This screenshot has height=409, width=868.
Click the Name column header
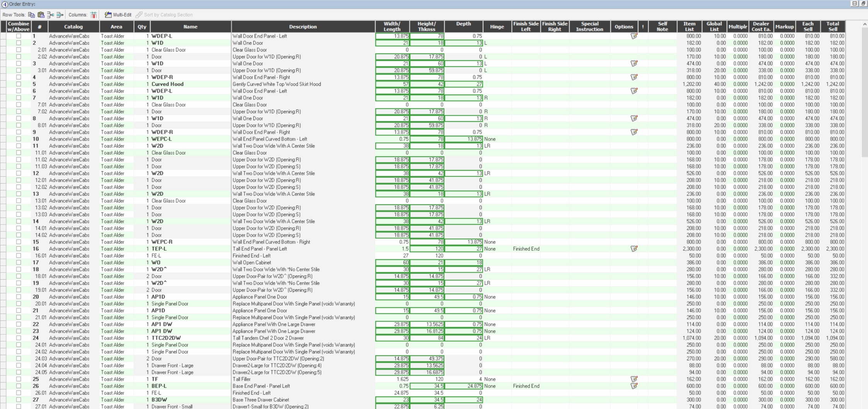coord(191,27)
